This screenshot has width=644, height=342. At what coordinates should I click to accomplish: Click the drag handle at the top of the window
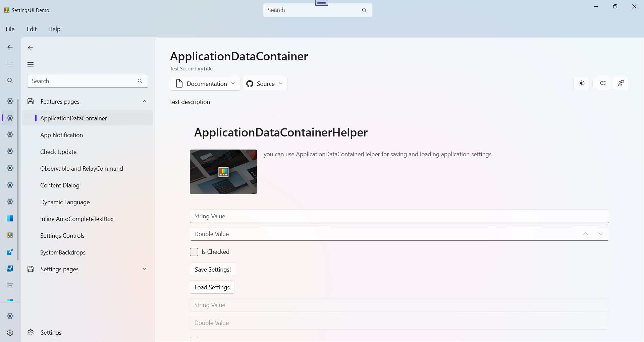(x=322, y=3)
